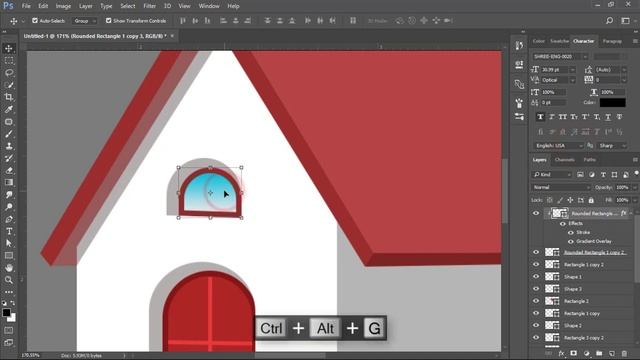Hide the Shape 1 layer
This screenshot has height=360, width=640.
point(536,277)
